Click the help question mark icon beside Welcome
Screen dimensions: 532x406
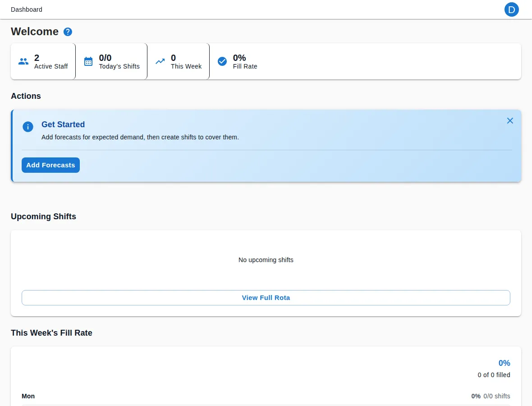(x=68, y=32)
